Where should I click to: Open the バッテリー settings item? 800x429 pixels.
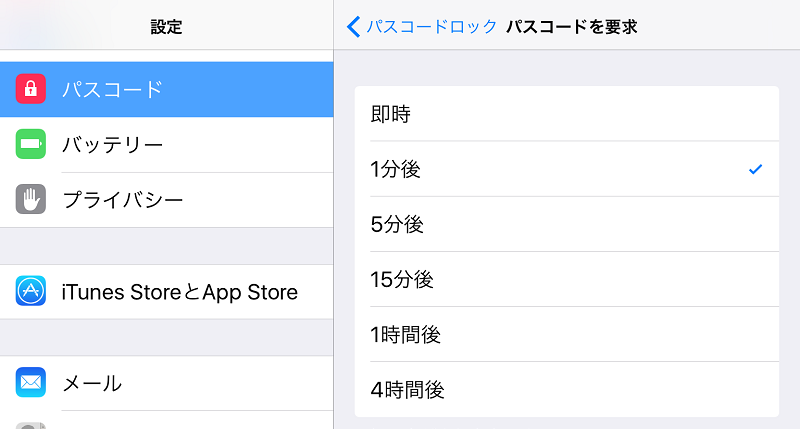[166, 144]
